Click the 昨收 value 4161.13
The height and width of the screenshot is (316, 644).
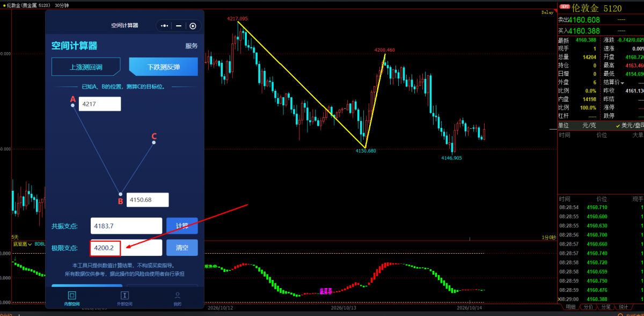pos(634,91)
